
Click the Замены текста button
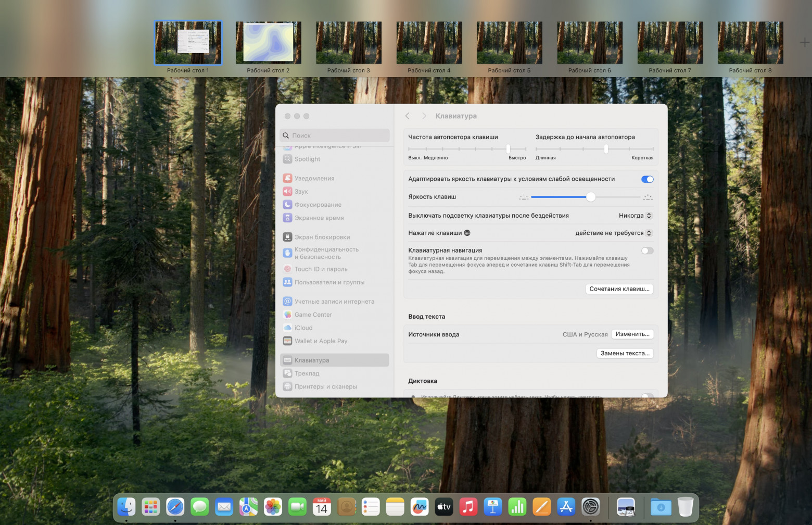click(625, 353)
